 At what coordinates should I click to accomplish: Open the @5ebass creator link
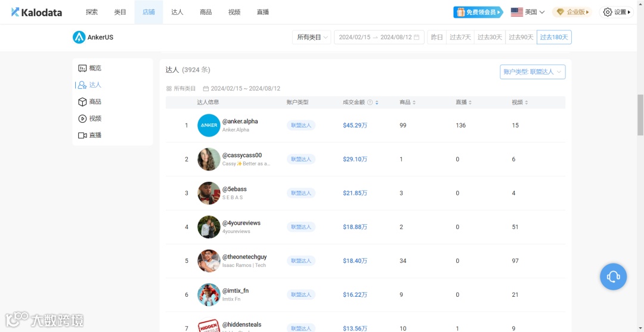pos(234,189)
